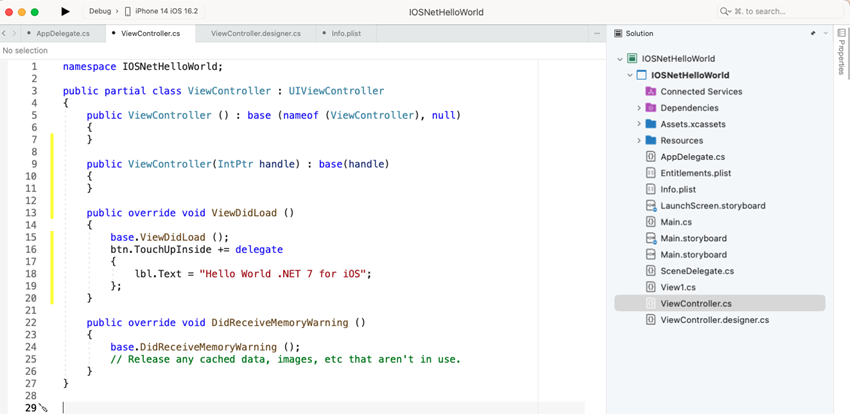Click line number 13 in the gutter
Viewport: 850px width, 414px height.
tap(31, 213)
